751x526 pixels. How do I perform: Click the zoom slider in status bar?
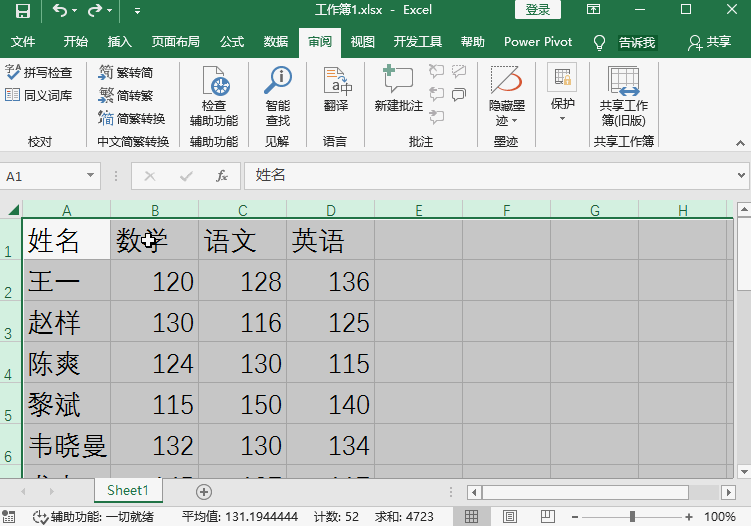click(x=632, y=517)
